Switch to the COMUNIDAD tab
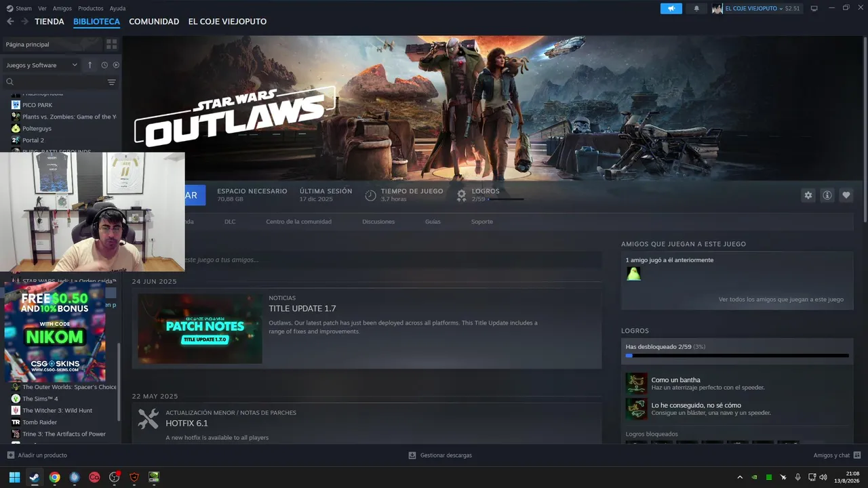Viewport: 868px width, 488px height. coord(154,22)
